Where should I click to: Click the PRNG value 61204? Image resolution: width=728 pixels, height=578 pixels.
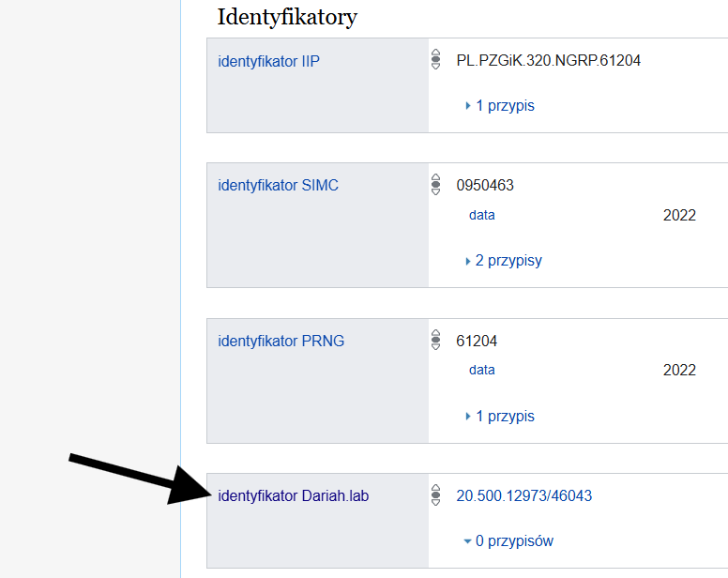pyautogui.click(x=477, y=342)
